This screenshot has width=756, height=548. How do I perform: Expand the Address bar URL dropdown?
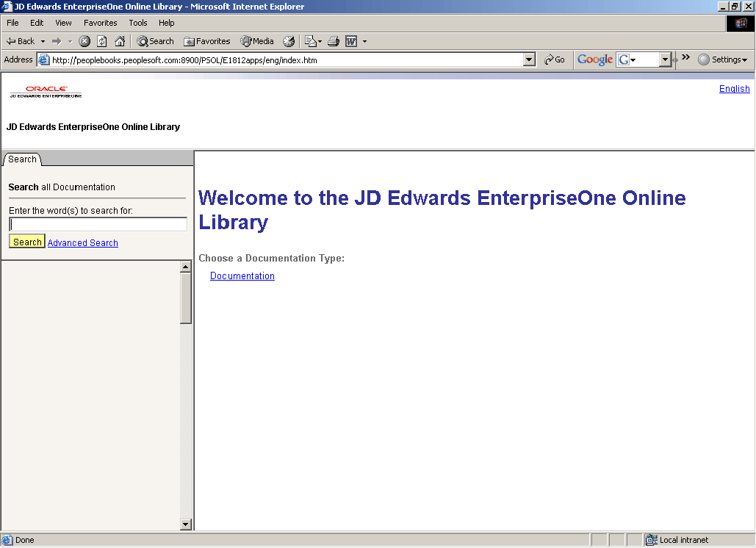point(529,60)
